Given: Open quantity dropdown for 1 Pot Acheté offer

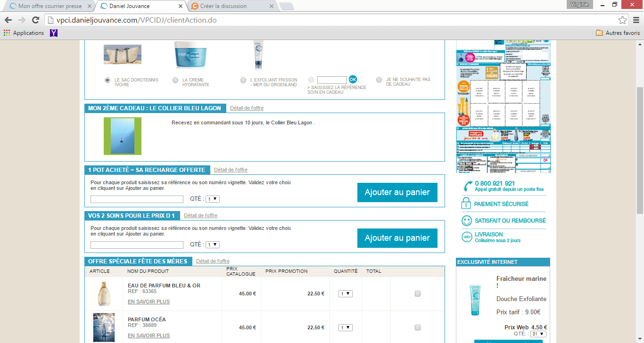Looking at the screenshot, I should (213, 199).
